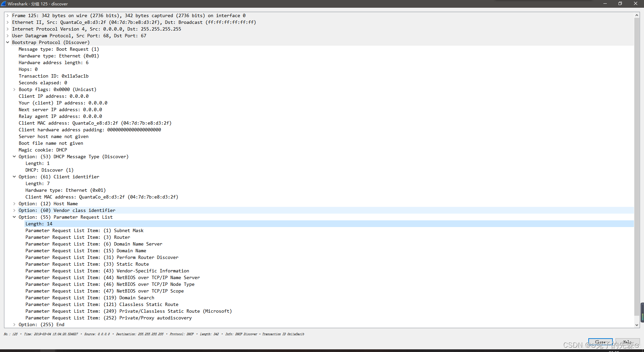This screenshot has width=644, height=352.
Task: Select the Hops: 0 row
Action: 28,69
